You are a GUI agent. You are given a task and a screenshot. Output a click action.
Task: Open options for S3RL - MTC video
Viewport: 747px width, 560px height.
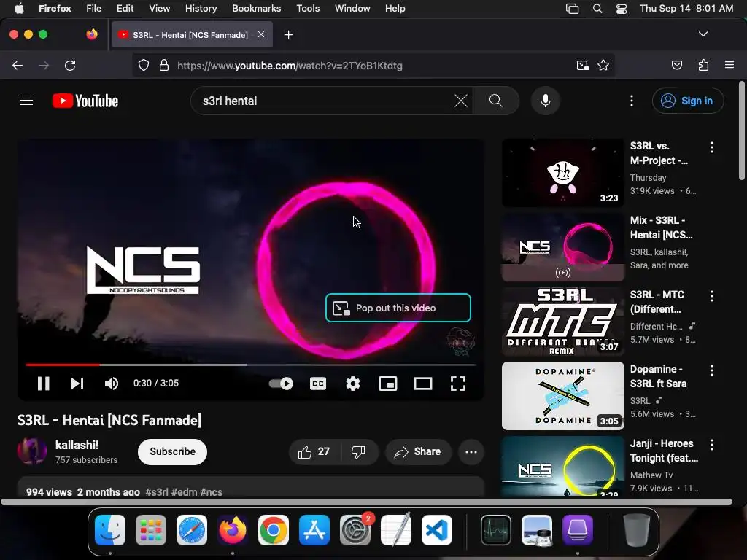coord(712,296)
